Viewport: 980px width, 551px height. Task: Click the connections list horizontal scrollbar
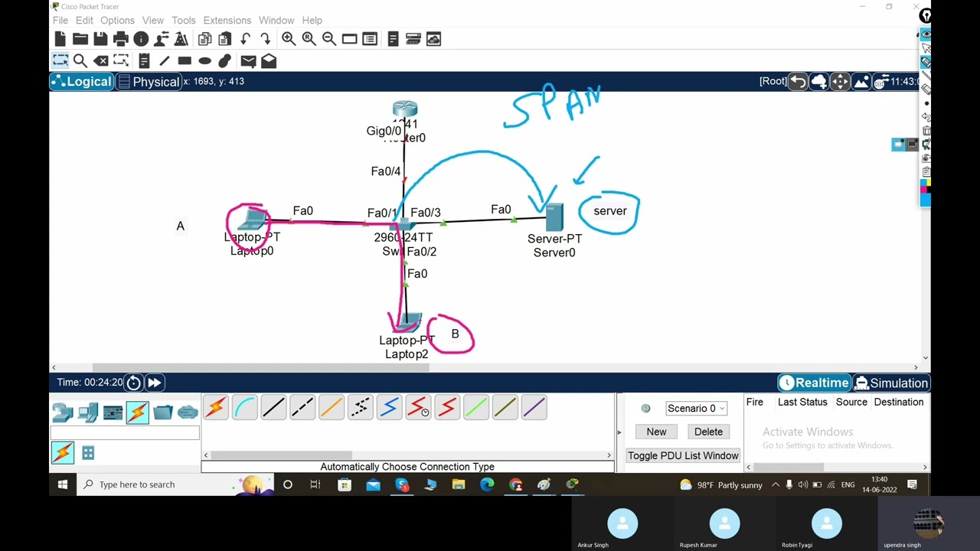tap(282, 455)
